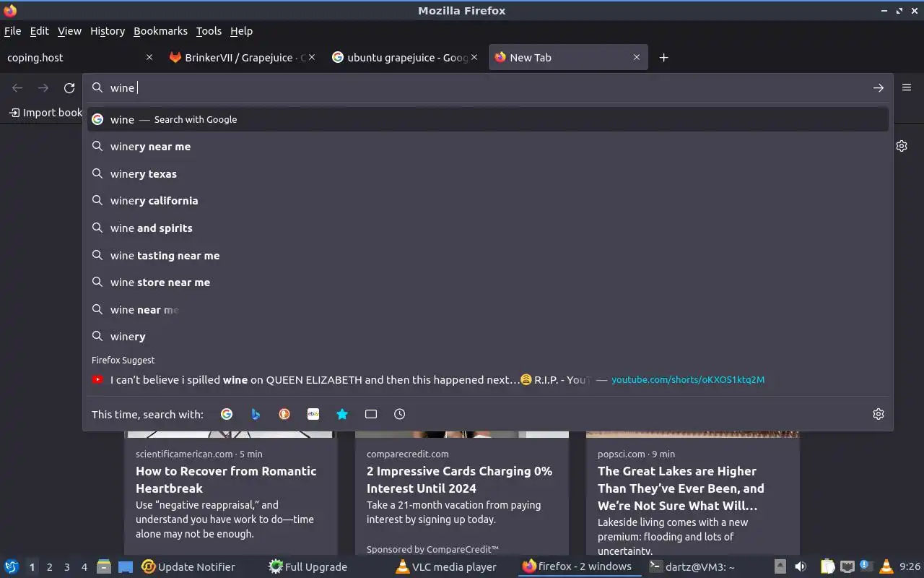
Task: Click the file manager icon in taskbar
Action: pos(104,567)
